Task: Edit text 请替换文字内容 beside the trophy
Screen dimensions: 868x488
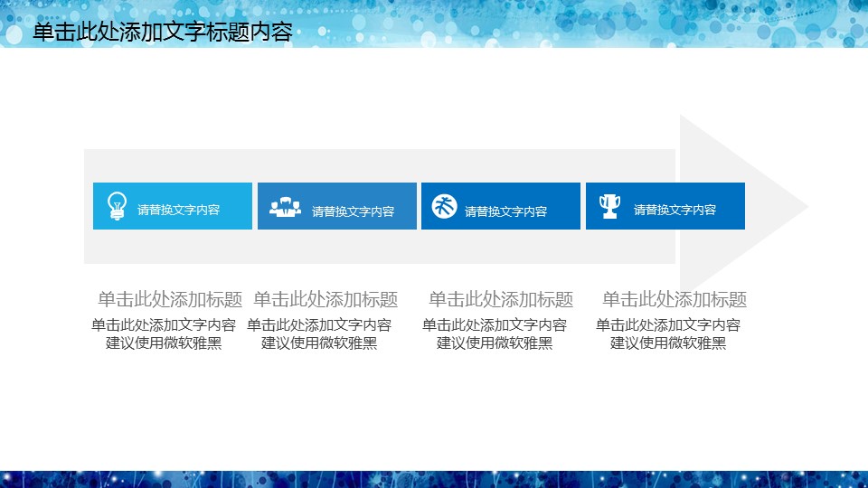Action: (x=675, y=210)
